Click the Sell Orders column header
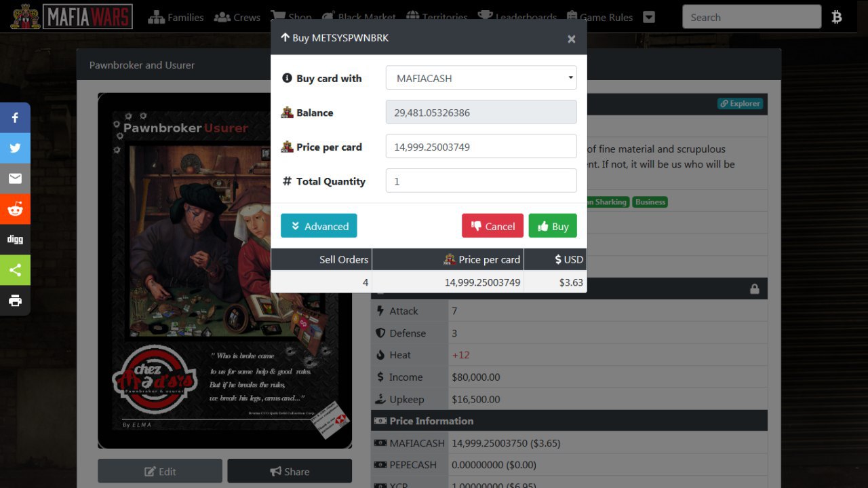 click(x=321, y=259)
